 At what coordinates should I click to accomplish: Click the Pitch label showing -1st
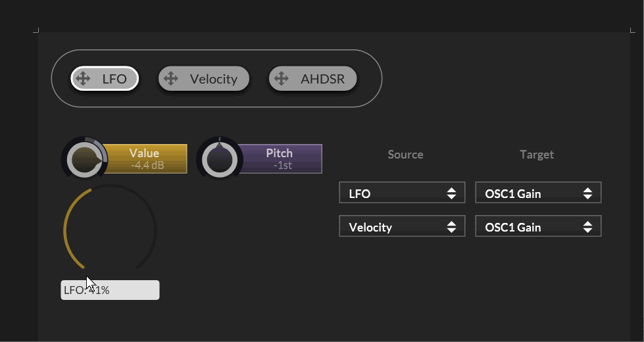pos(279,159)
